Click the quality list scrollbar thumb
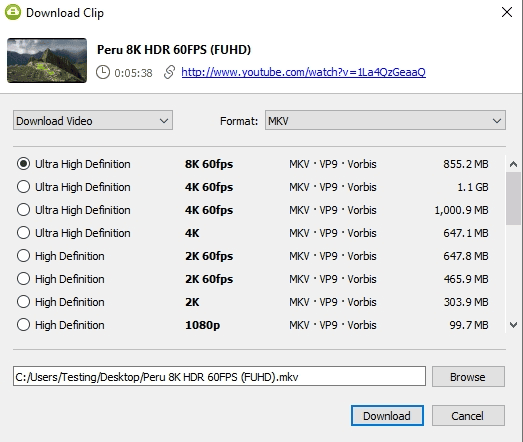This screenshot has width=523, height=442. (x=513, y=198)
